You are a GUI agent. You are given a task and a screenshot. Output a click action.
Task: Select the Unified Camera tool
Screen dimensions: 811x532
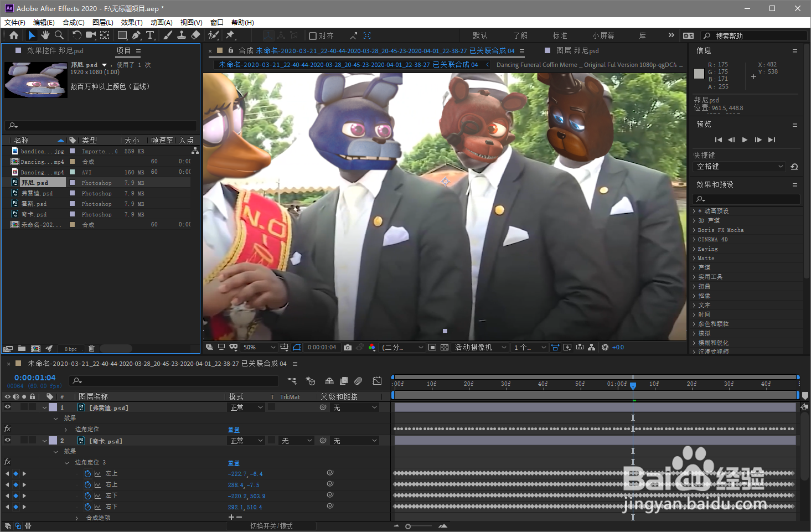click(91, 35)
